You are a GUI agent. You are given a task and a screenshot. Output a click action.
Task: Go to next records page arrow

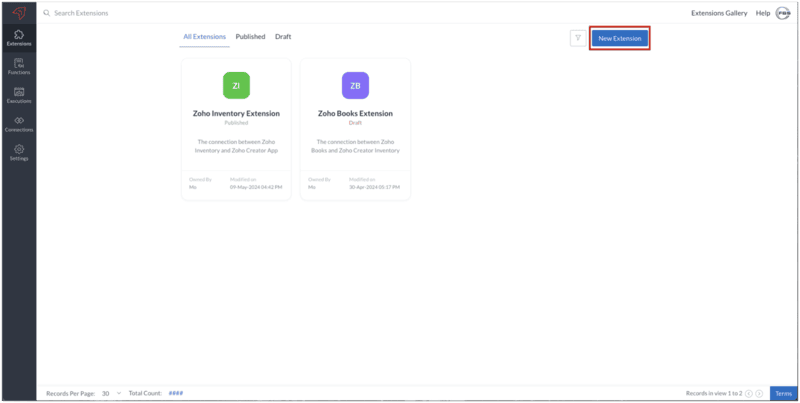tap(759, 394)
